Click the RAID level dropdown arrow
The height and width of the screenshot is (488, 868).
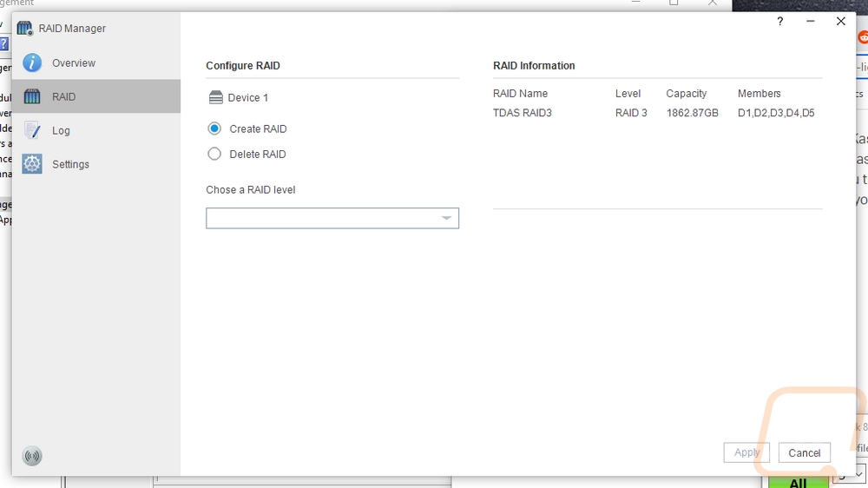446,218
